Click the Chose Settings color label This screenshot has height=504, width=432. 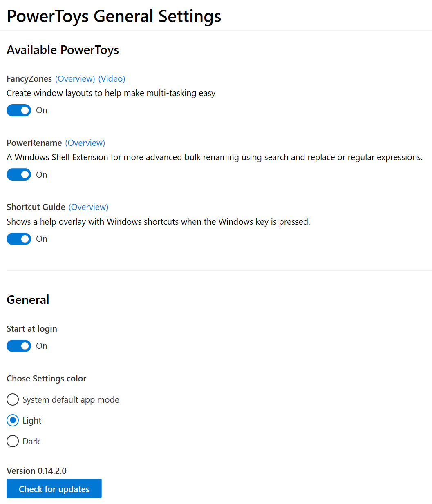click(46, 378)
